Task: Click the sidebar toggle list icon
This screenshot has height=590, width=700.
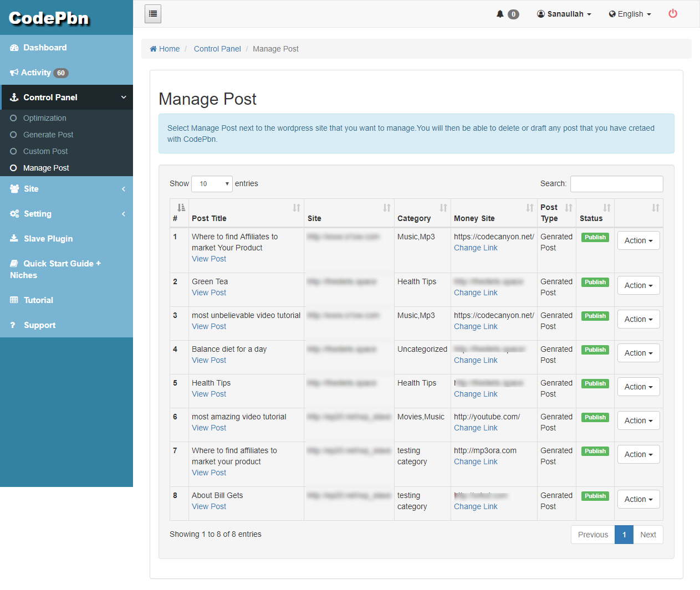Action: pos(153,14)
